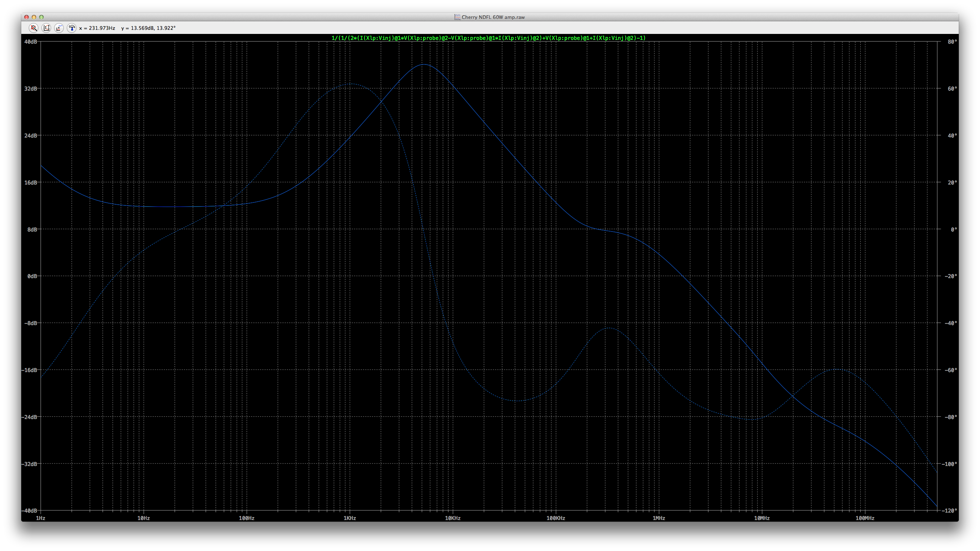Image resolution: width=980 pixels, height=551 pixels.
Task: Click the 100MHz frequency axis label
Action: point(865,518)
